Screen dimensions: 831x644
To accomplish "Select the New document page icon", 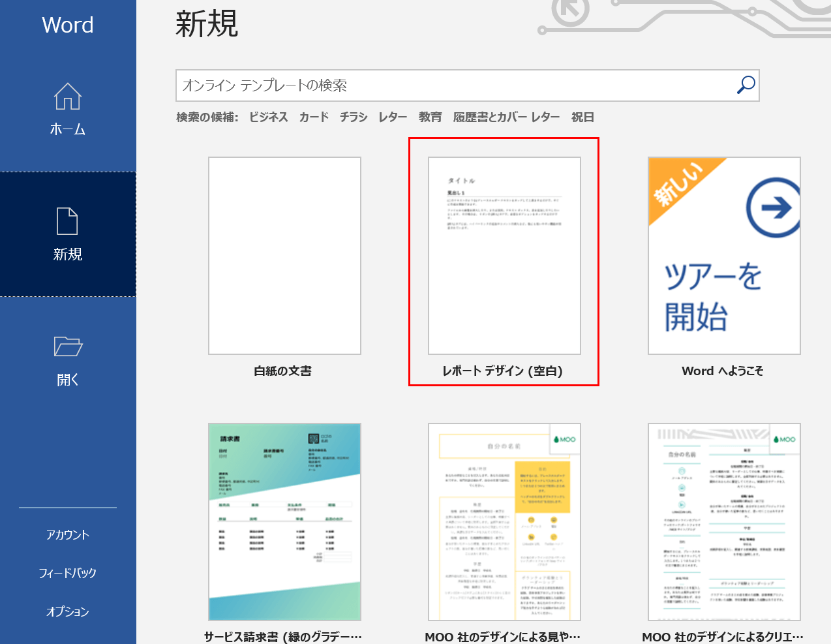I will tap(68, 221).
